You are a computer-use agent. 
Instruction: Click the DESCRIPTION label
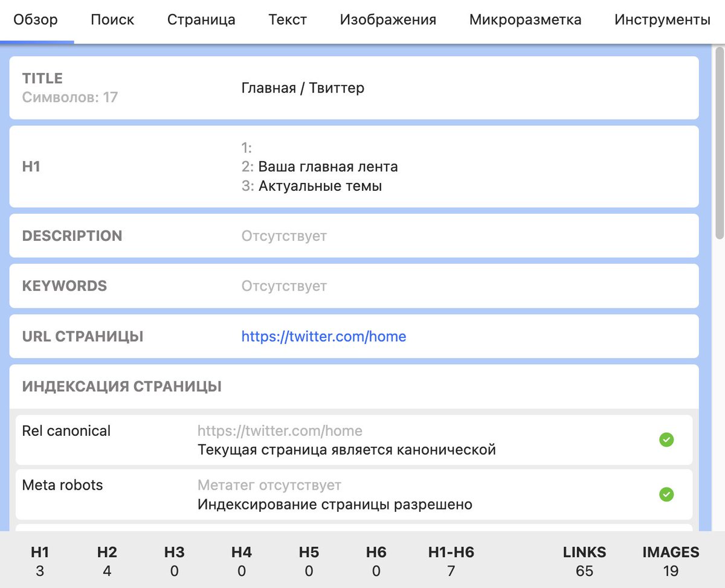72,236
